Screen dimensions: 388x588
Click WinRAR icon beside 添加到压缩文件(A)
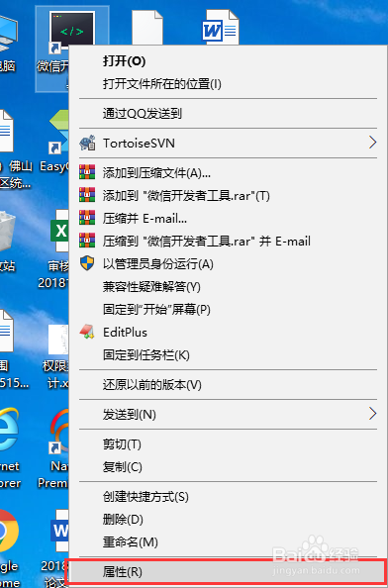pyautogui.click(x=87, y=172)
